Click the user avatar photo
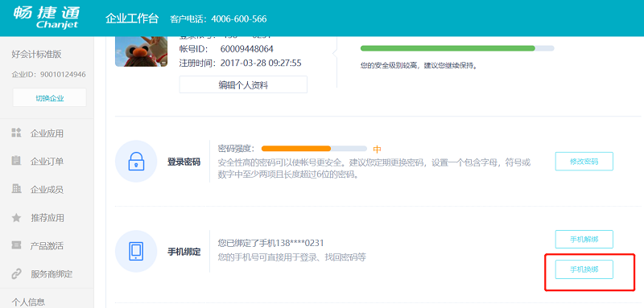Viewport: 644px width, 308px height. click(142, 51)
